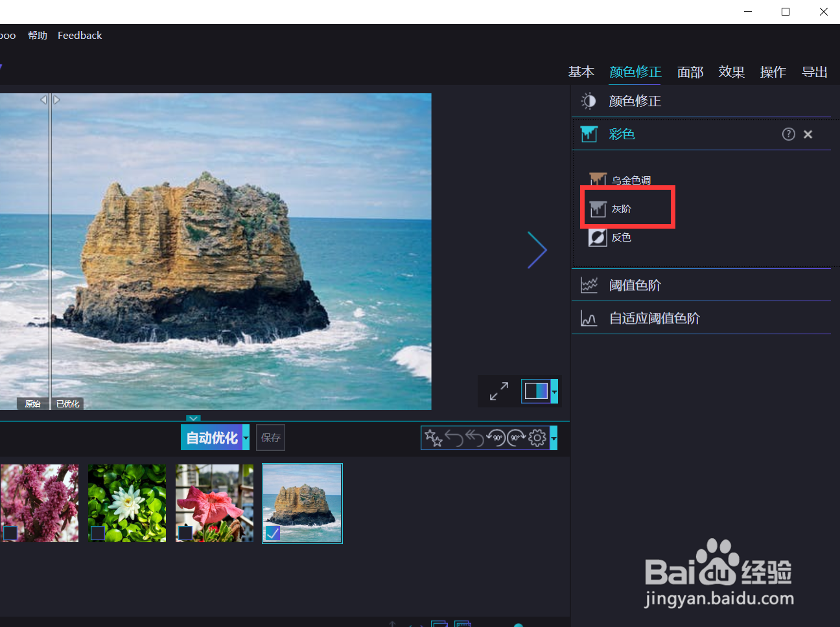Screen dimensions: 840x627
Task: Click the before/after comparison swatch
Action: [x=536, y=391]
